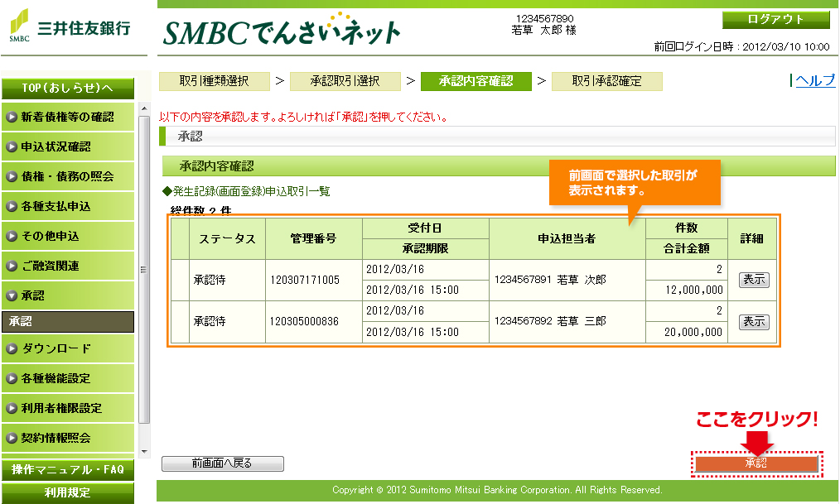
Task: Select the 承認 parent menu label
Action: (32, 295)
